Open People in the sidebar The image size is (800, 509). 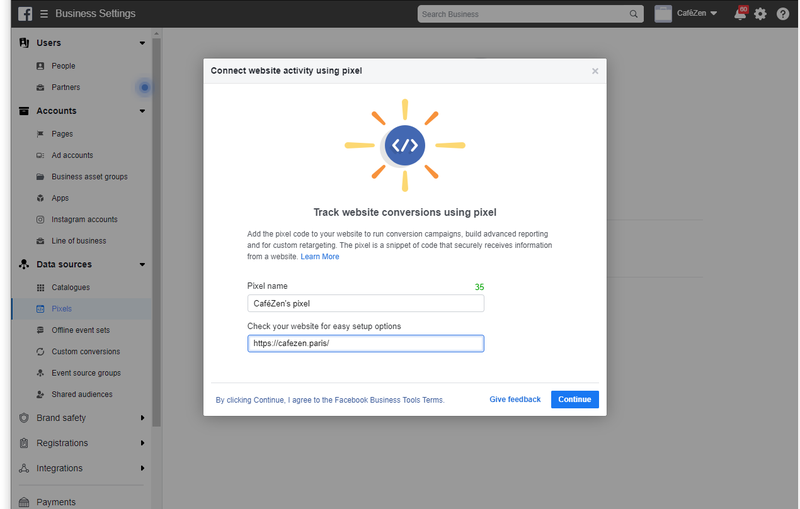tap(63, 66)
